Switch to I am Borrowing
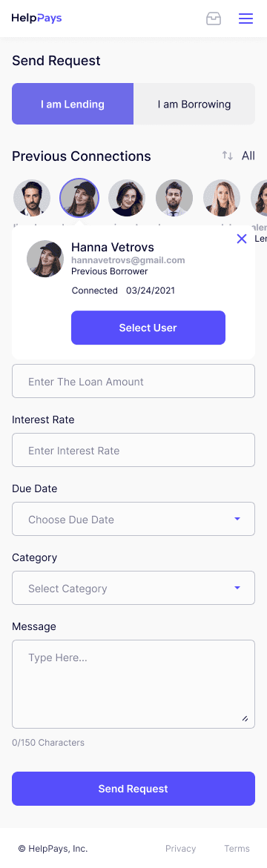 [194, 104]
